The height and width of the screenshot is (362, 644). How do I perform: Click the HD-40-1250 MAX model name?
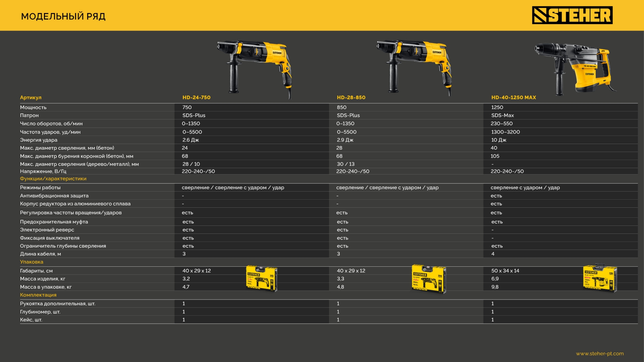coord(514,97)
